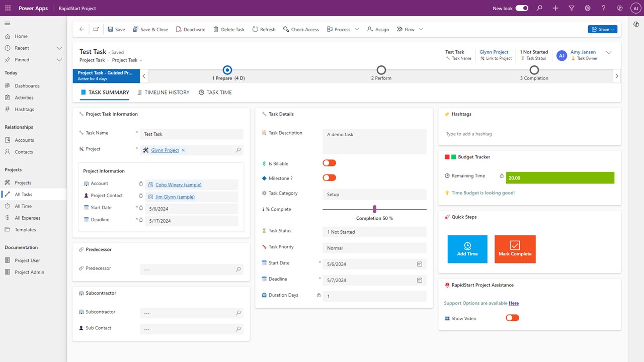Image resolution: width=644 pixels, height=362 pixels.
Task: Open the advanced filter funnel icon
Action: pyautogui.click(x=572, y=8)
